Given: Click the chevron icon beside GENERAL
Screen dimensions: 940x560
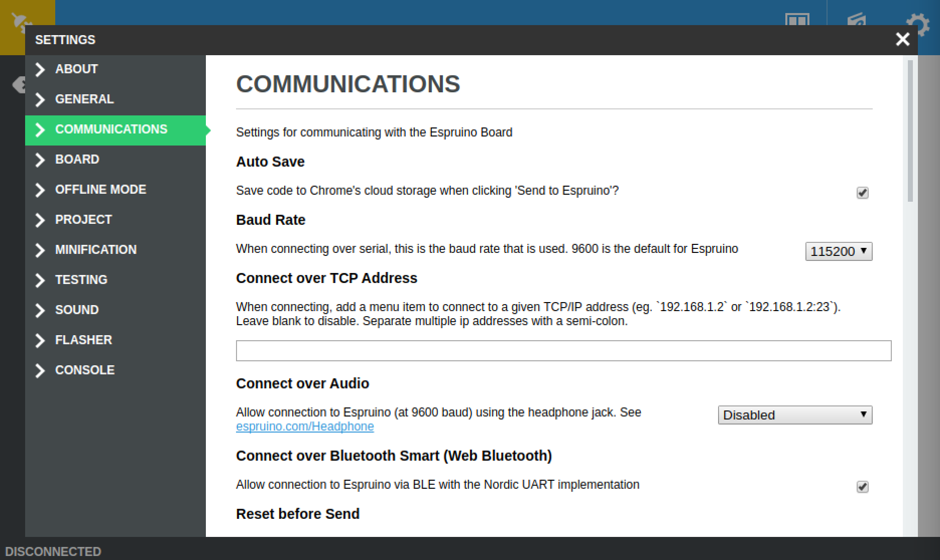Looking at the screenshot, I should [40, 100].
